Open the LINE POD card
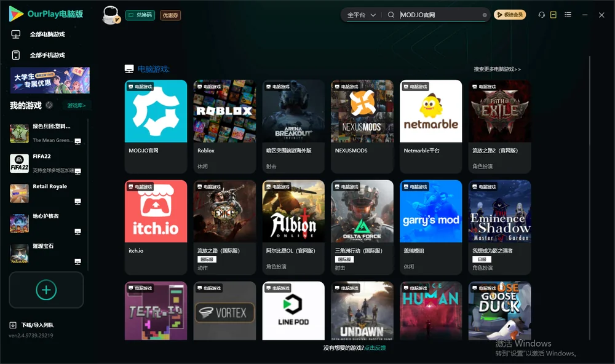Image resolution: width=615 pixels, height=364 pixels. 293,311
